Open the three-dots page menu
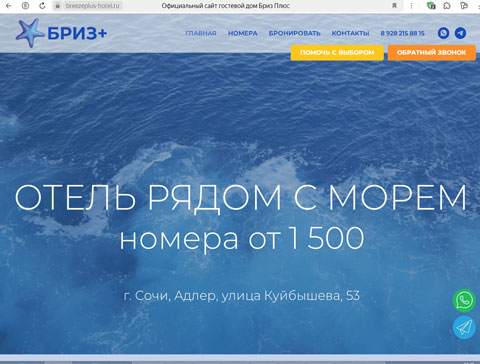The width and height of the screenshot is (480, 364). pyautogui.click(x=411, y=6)
